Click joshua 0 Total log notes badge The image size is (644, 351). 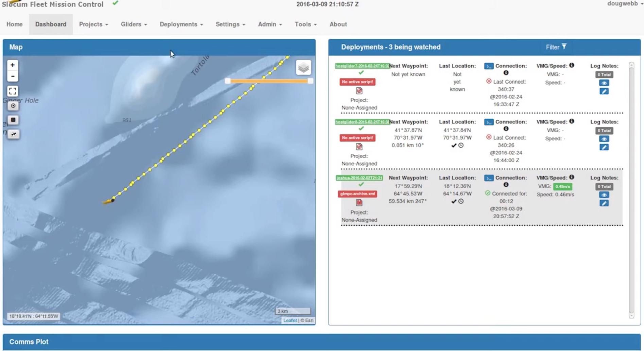point(604,187)
